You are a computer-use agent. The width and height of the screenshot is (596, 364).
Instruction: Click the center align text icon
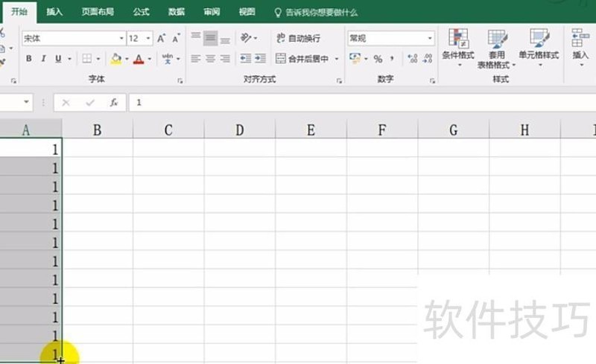[210, 59]
